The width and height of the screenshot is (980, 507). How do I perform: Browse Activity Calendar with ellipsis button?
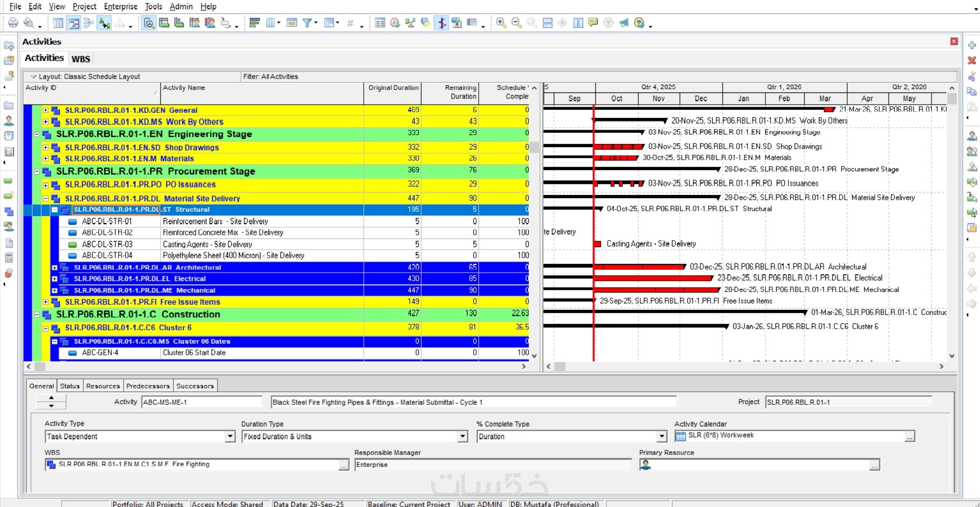[x=909, y=437]
